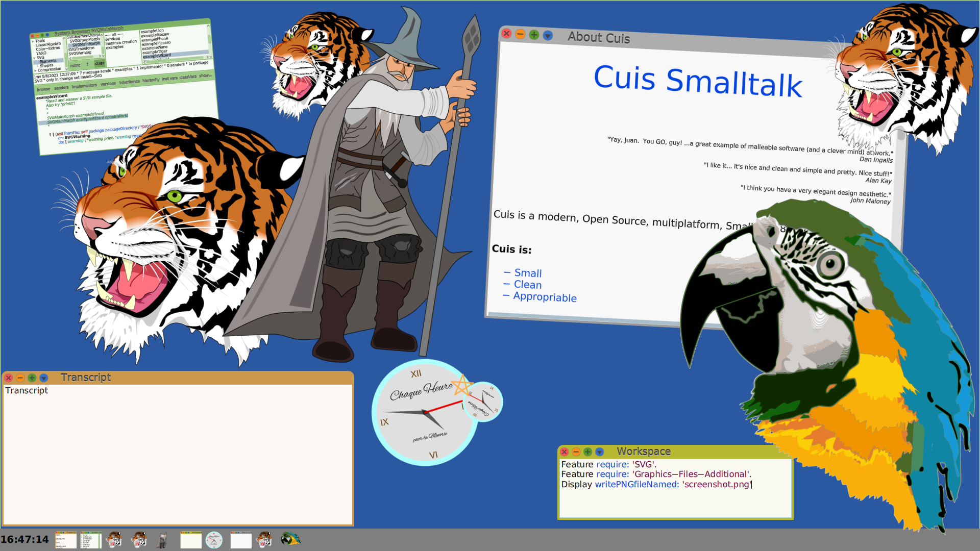The image size is (980, 551).
Task: Select the SVGWarning class in the class list
Action: coord(80,53)
